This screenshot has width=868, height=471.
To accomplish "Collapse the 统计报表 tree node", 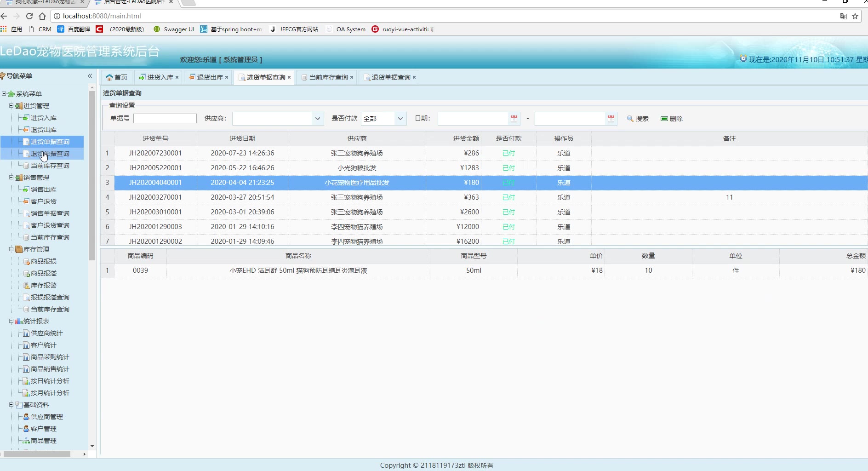I will pos(11,321).
